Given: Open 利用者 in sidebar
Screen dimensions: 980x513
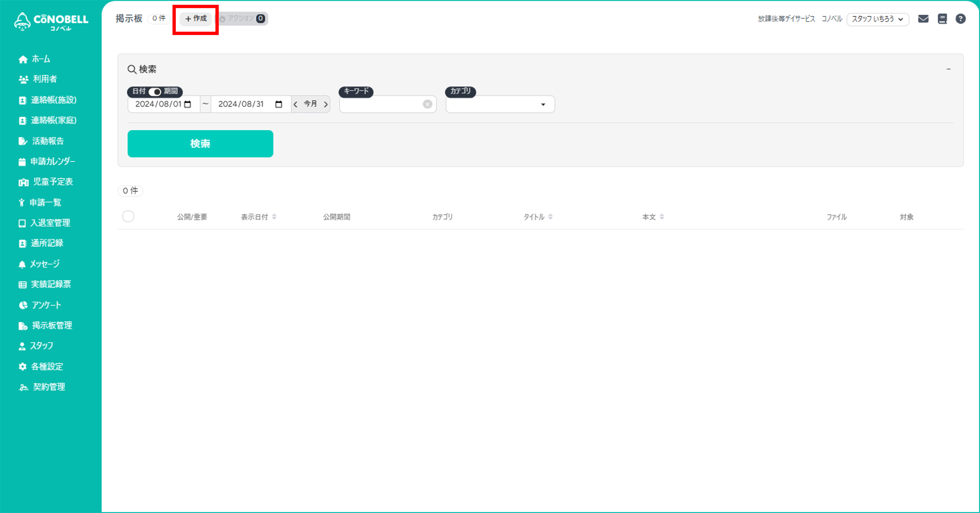Looking at the screenshot, I should 38,79.
